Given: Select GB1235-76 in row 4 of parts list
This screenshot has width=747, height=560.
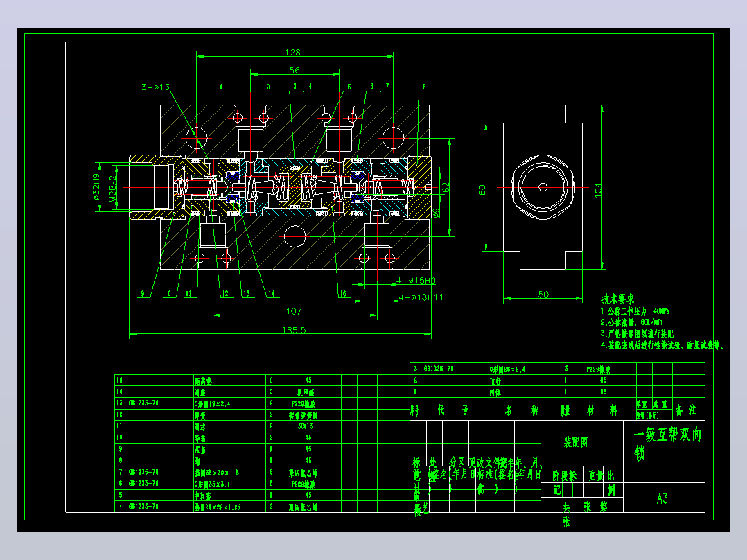Looking at the screenshot, I should 143,507.
